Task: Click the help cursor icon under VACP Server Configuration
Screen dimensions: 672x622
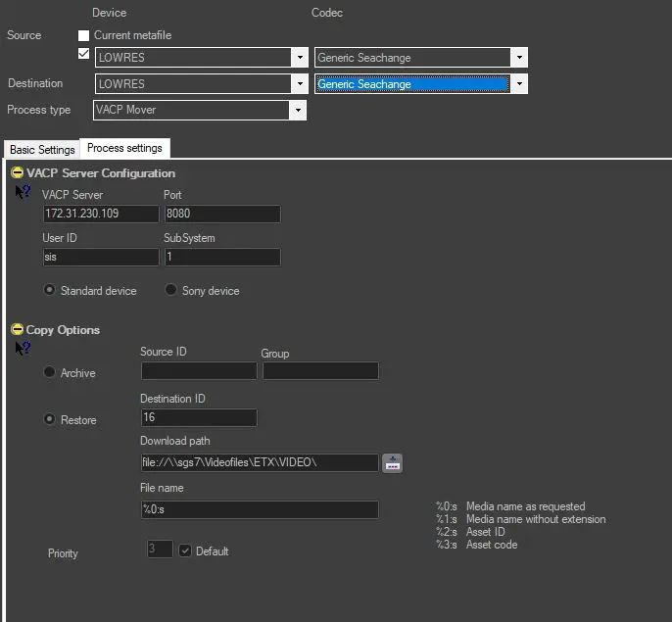Action: (23, 193)
